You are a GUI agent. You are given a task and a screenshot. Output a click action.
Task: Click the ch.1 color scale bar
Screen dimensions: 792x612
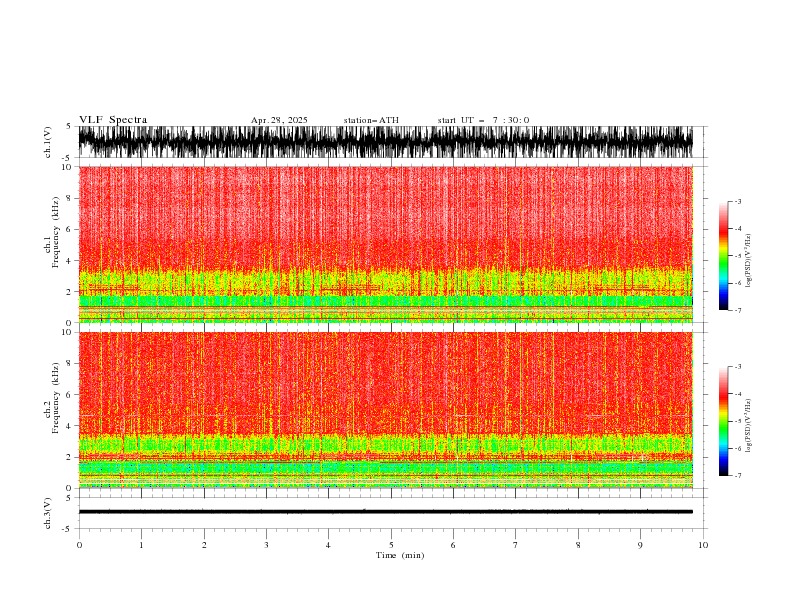[x=723, y=256]
